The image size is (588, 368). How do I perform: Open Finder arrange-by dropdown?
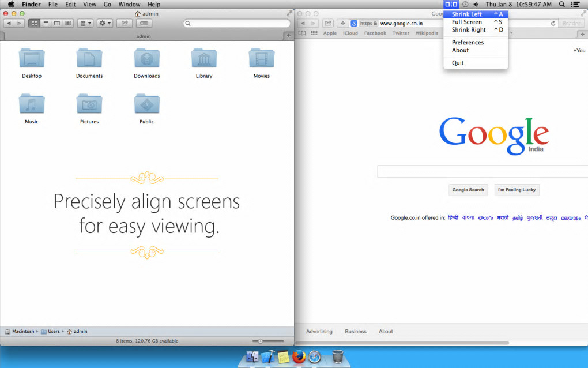click(x=85, y=23)
